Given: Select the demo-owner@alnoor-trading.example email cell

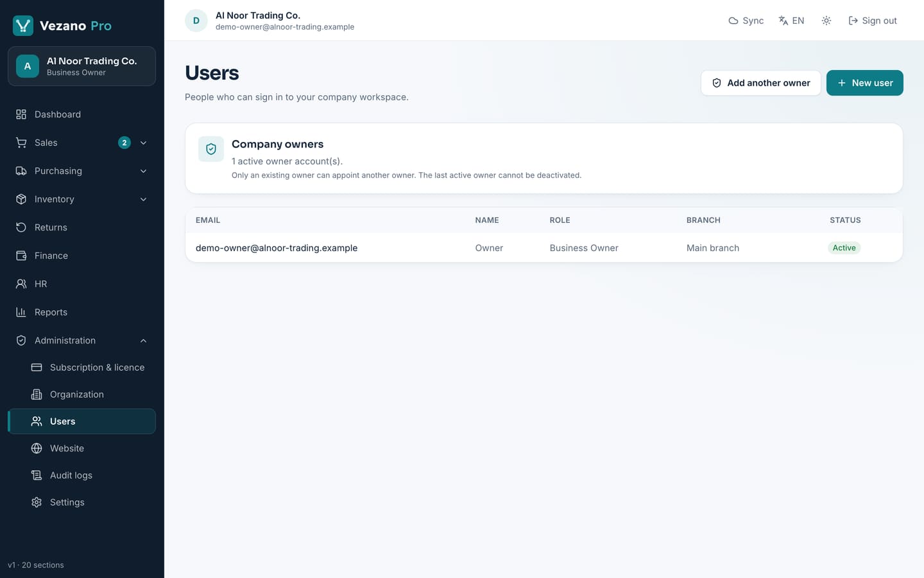Looking at the screenshot, I should pos(277,248).
